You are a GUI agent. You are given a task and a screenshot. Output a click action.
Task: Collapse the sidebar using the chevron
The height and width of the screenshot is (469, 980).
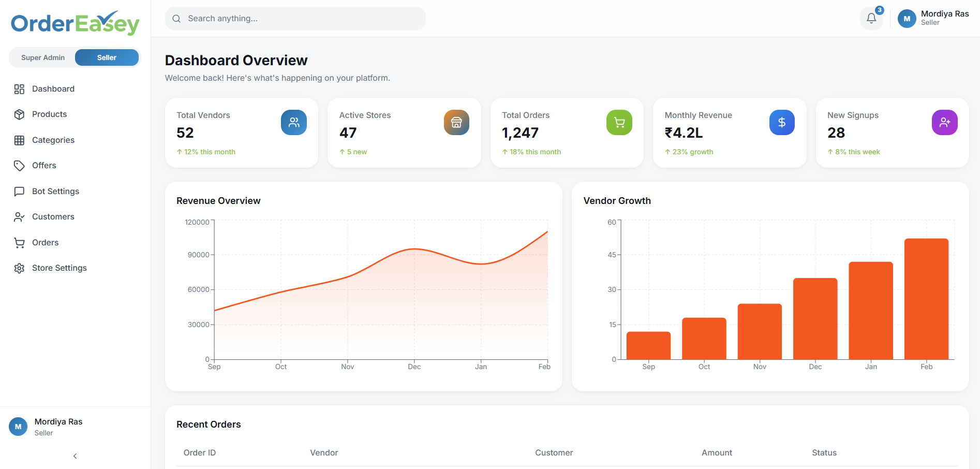(75, 456)
